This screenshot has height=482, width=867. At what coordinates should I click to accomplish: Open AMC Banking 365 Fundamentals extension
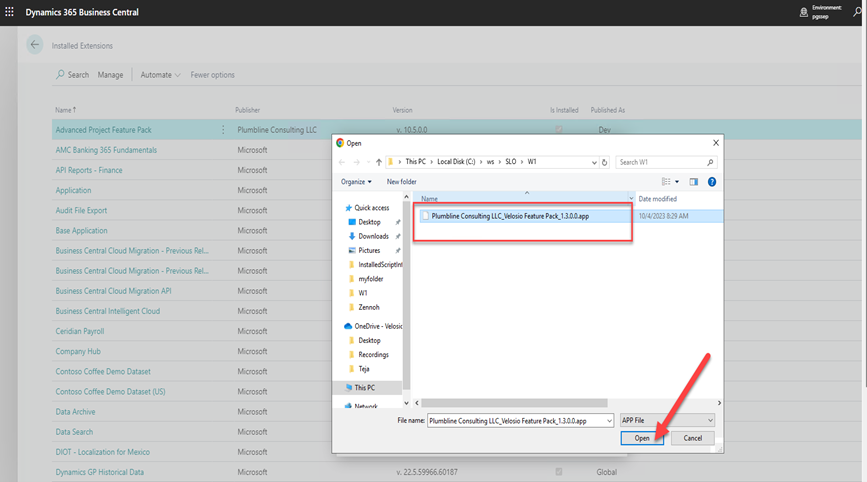click(x=106, y=150)
